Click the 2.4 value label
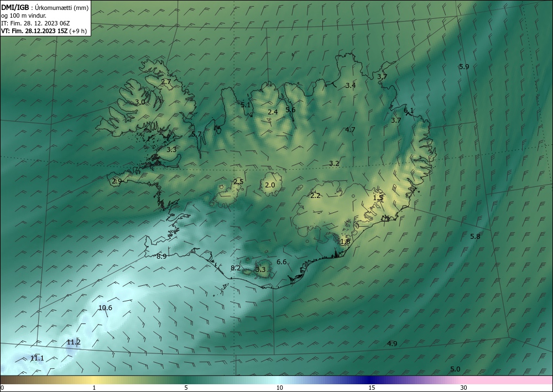Image resolution: width=553 pixels, height=392 pixels. tap(273, 112)
